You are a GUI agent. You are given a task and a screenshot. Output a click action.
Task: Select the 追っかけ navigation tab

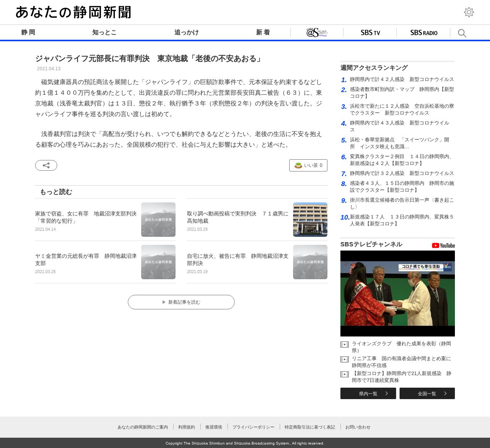click(187, 32)
